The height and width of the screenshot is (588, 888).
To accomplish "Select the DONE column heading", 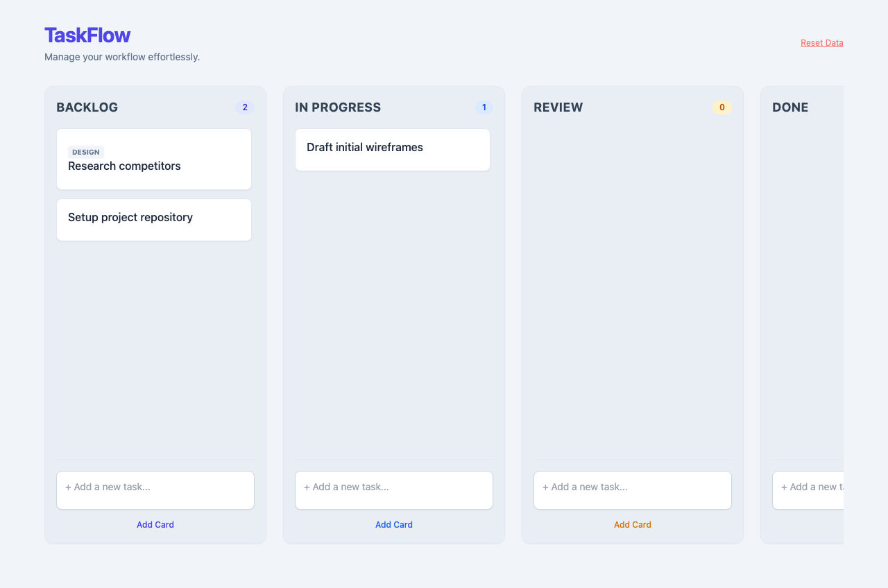I will (790, 107).
